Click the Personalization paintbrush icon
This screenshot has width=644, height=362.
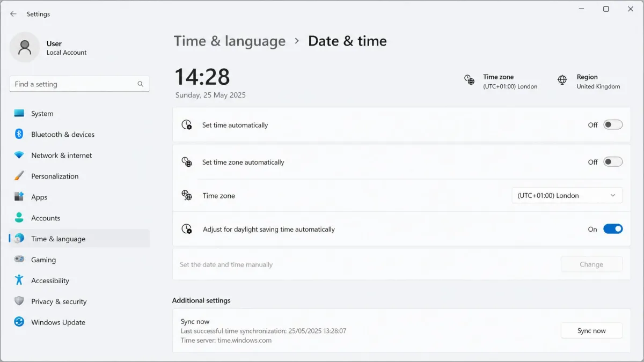pos(19,176)
